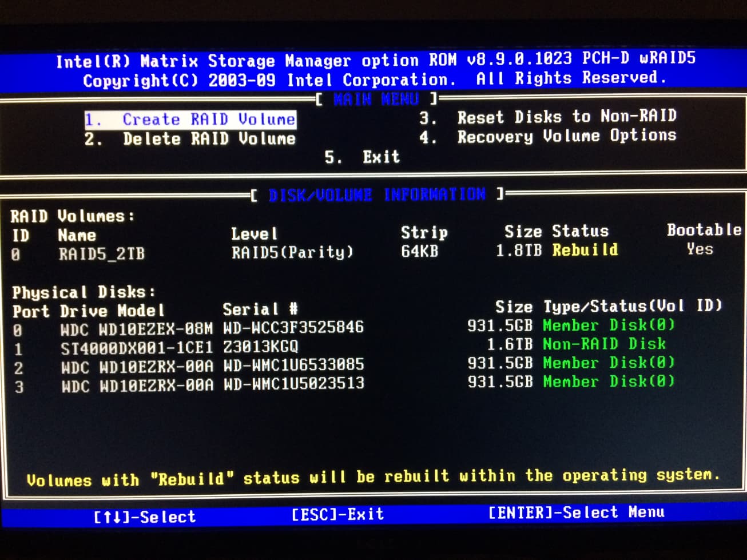Click the RAID5(Parity) level value
This screenshot has height=560, width=747.
(292, 252)
